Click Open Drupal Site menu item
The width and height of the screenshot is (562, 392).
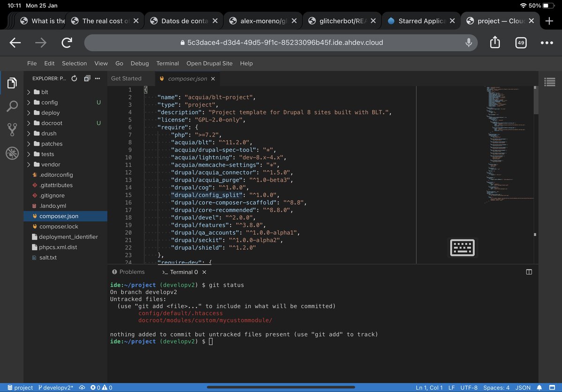(209, 63)
